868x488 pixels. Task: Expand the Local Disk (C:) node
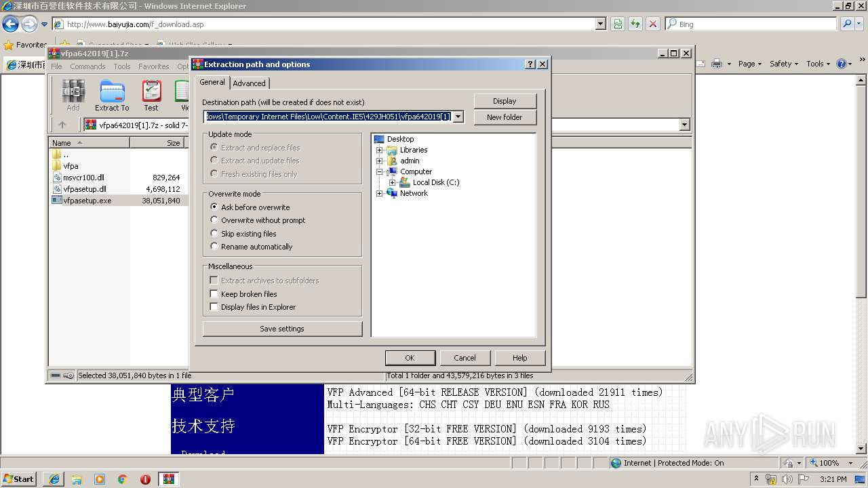click(x=393, y=182)
